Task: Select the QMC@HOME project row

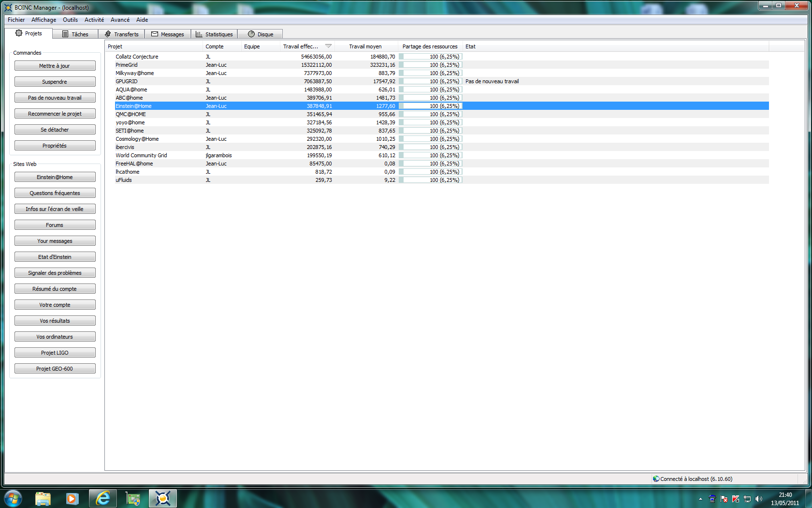Action: [x=442, y=114]
